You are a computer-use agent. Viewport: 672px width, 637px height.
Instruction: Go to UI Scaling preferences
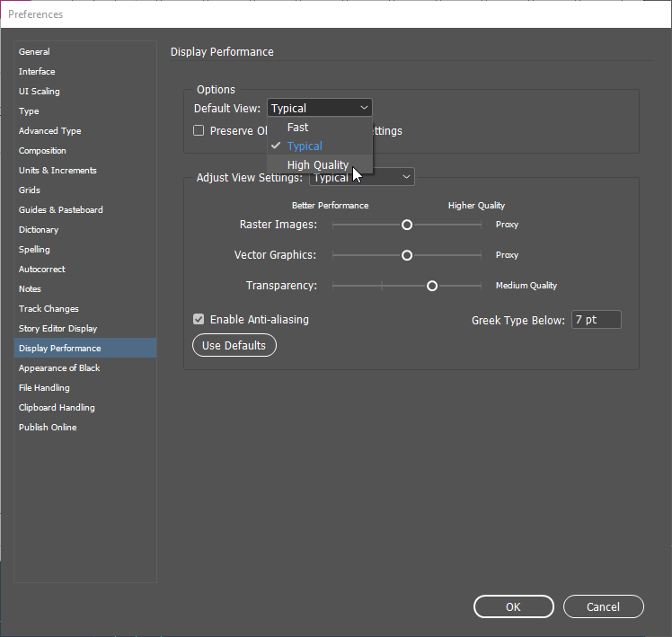(84, 92)
